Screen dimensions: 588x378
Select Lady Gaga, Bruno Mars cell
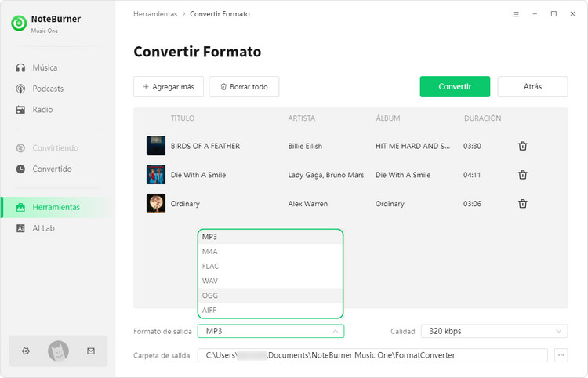pyautogui.click(x=326, y=175)
